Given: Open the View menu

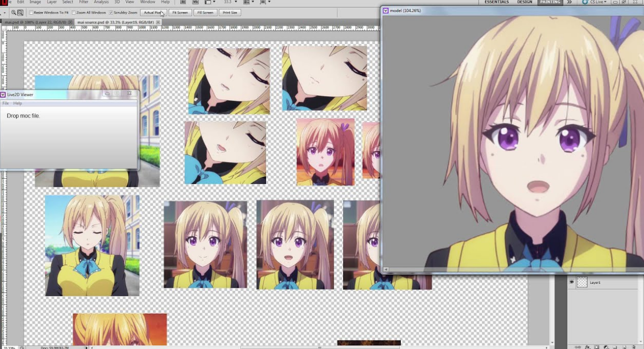Looking at the screenshot, I should tap(130, 2).
